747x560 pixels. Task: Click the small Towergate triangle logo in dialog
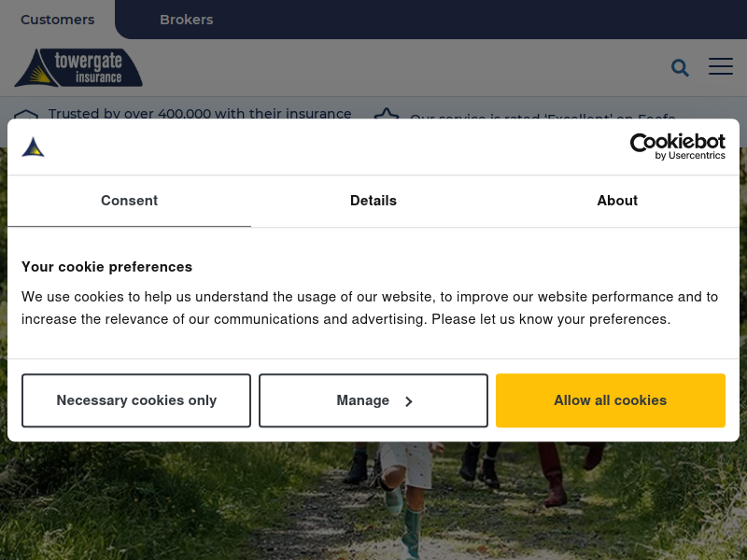[33, 147]
